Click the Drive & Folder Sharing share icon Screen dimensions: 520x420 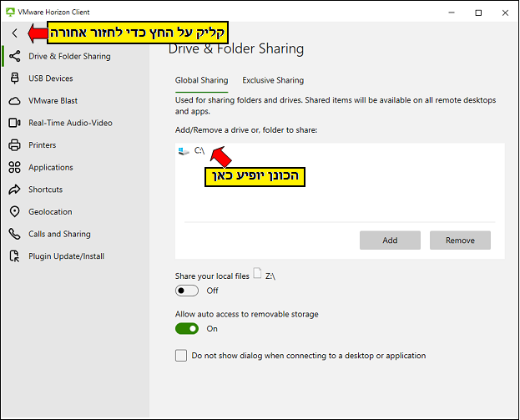[x=14, y=56]
